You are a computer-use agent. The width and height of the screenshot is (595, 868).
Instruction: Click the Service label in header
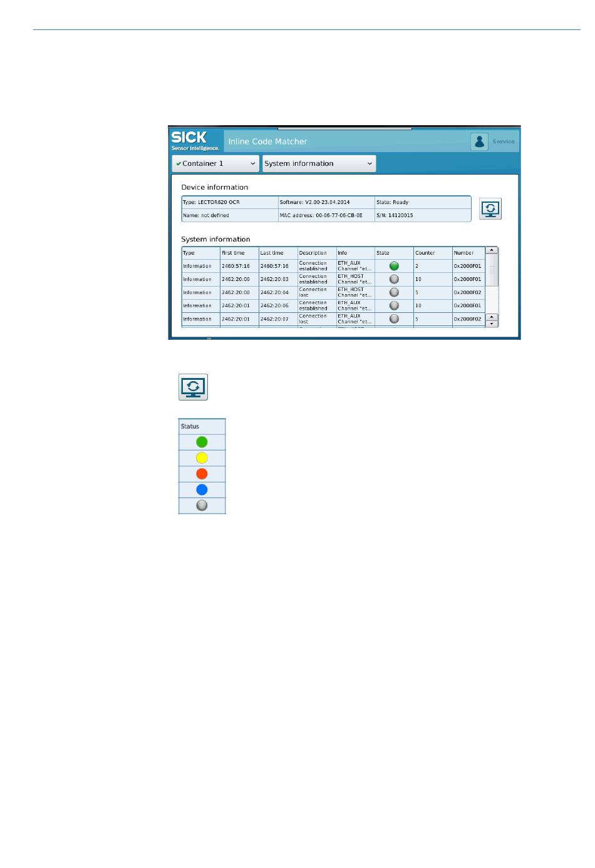click(x=504, y=141)
